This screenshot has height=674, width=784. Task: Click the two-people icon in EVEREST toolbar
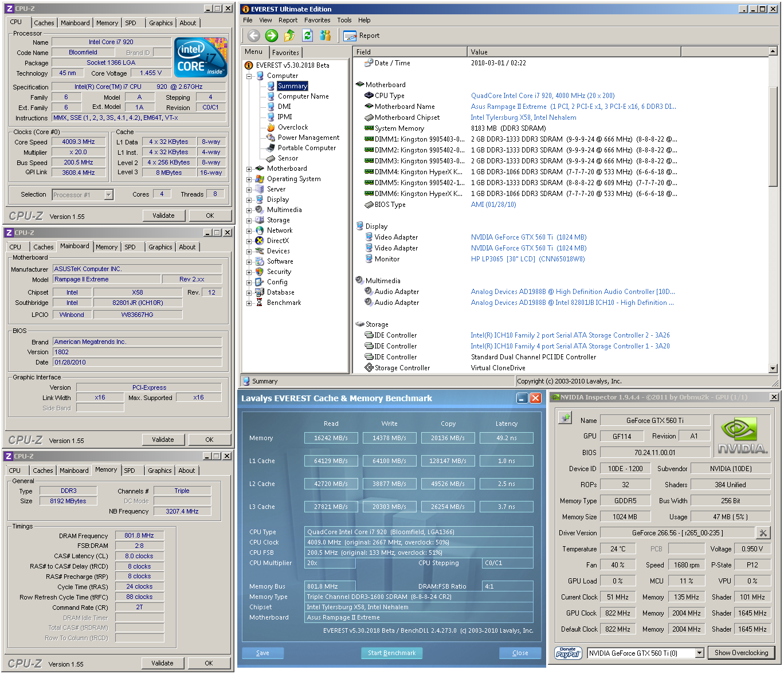pos(326,36)
